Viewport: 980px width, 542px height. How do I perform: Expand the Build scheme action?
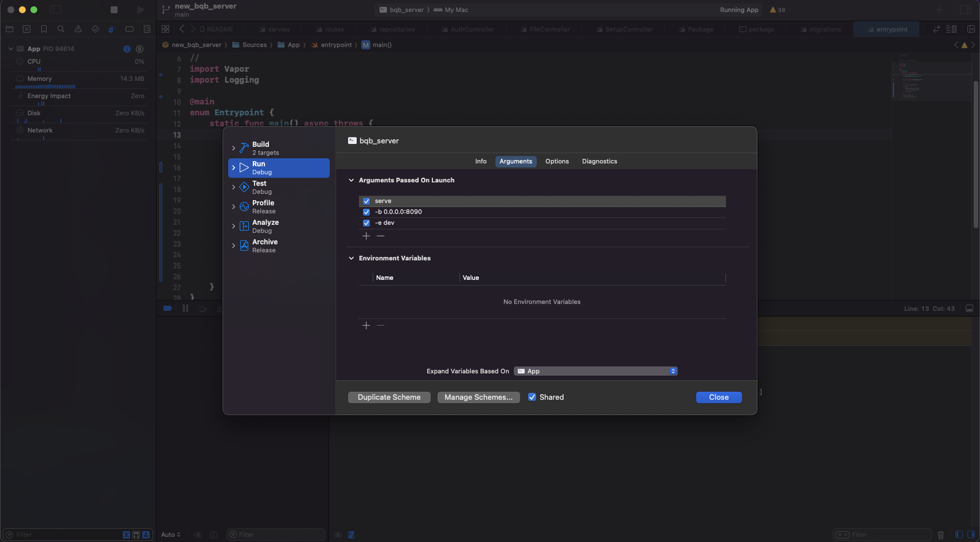[233, 148]
